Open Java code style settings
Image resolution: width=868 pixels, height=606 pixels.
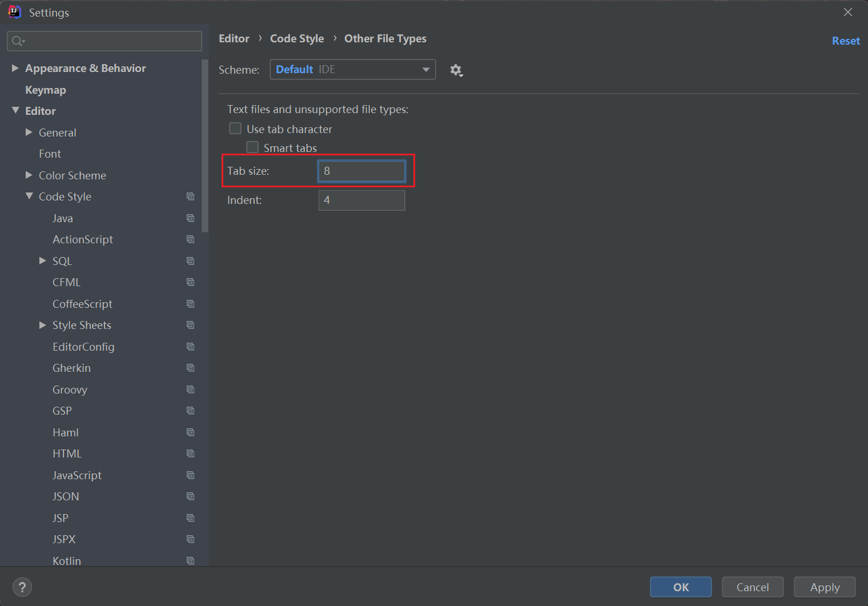pos(63,218)
